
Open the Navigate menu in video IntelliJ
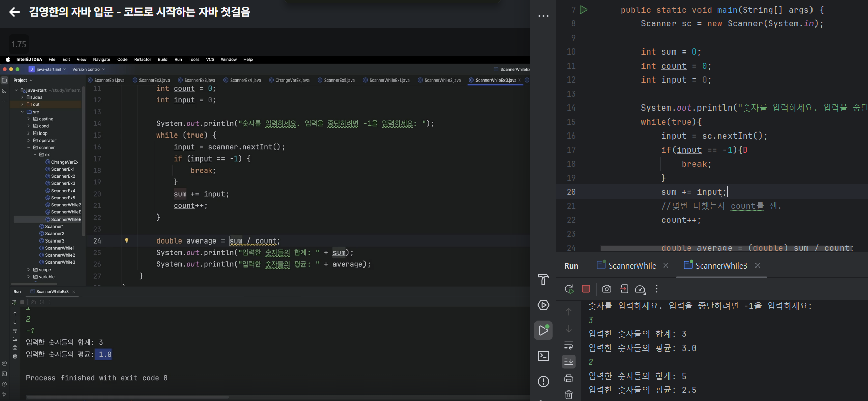tap(101, 59)
